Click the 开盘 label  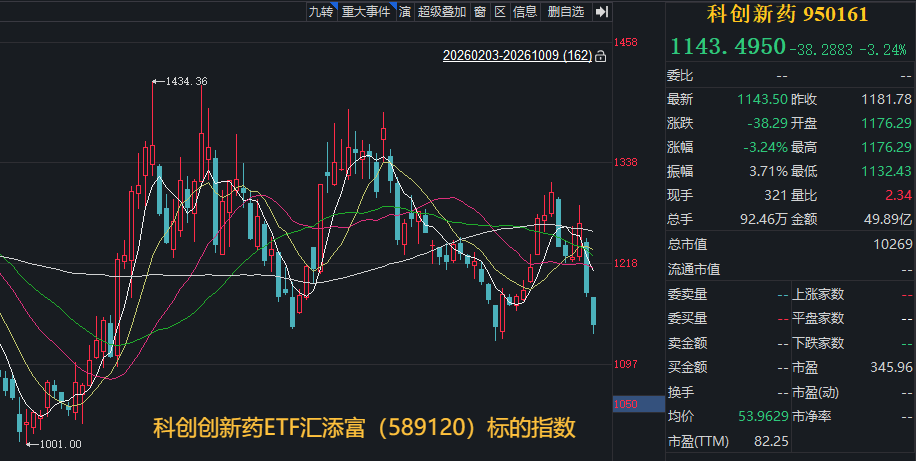point(804,123)
